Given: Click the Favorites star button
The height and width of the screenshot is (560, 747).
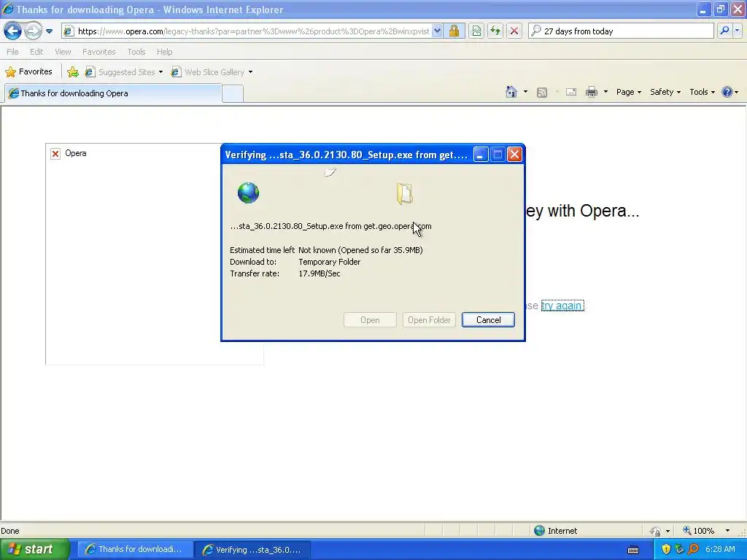Looking at the screenshot, I should pyautogui.click(x=28, y=72).
